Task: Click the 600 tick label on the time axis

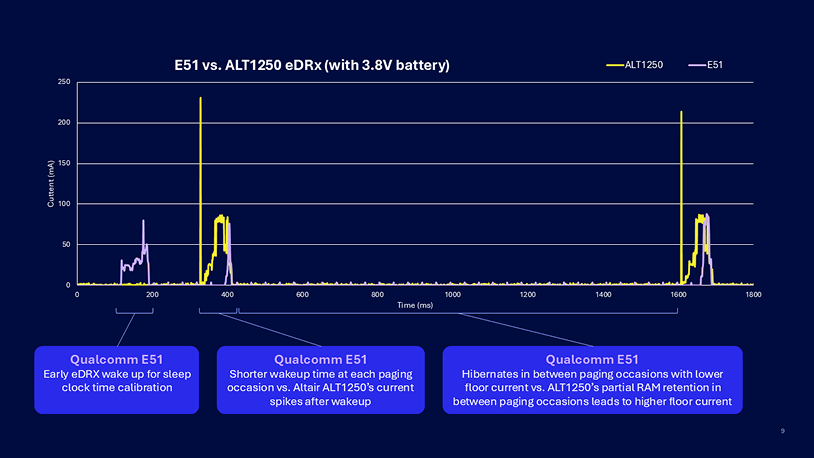Action: 303,294
